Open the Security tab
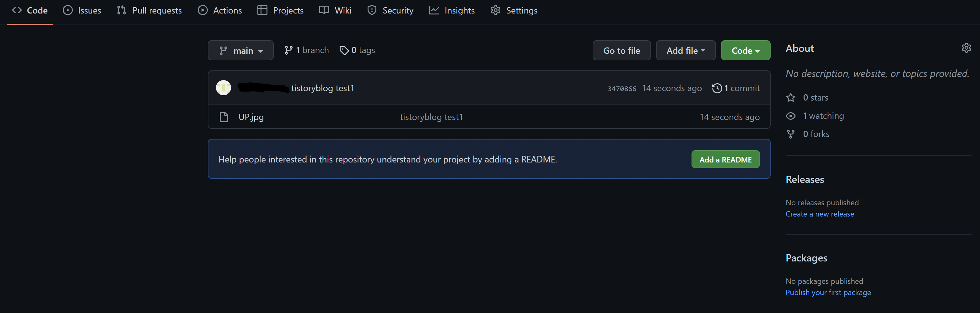Screen dimensions: 980x313 [390, 10]
